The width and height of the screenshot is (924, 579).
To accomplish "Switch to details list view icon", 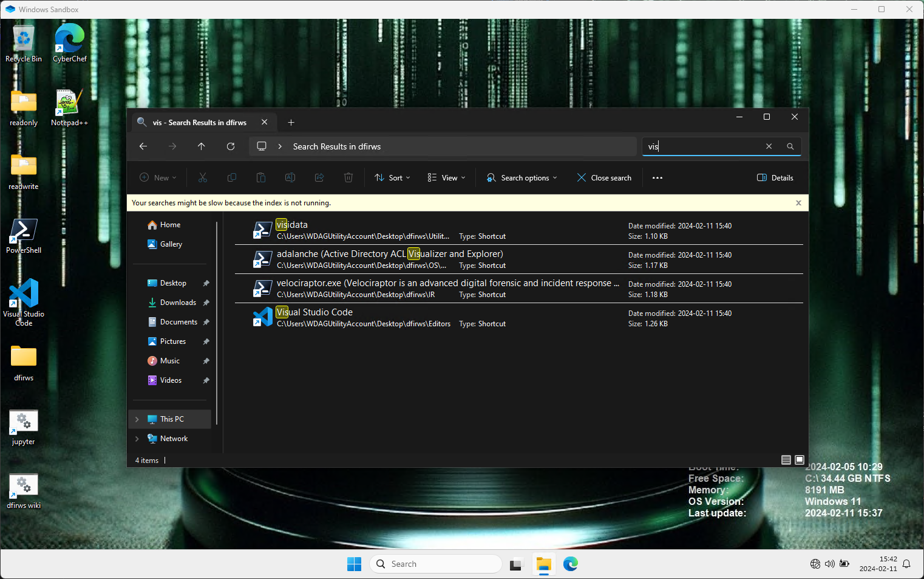I will coord(786,460).
